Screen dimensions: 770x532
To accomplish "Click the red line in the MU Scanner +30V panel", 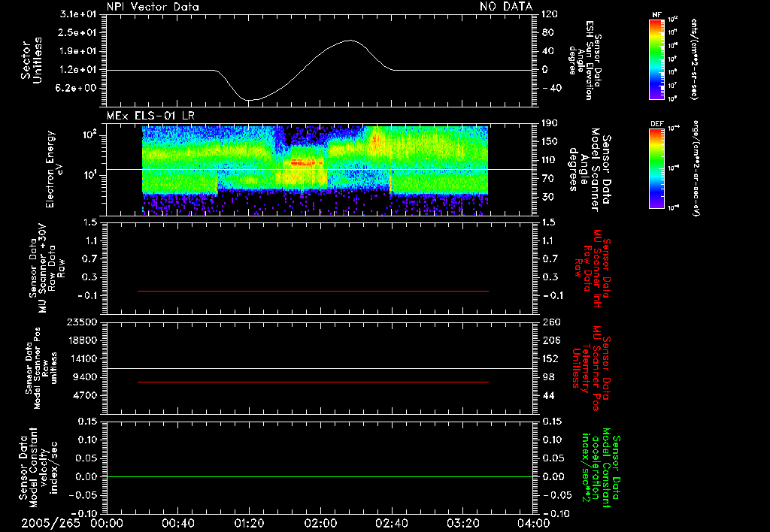I will [314, 291].
